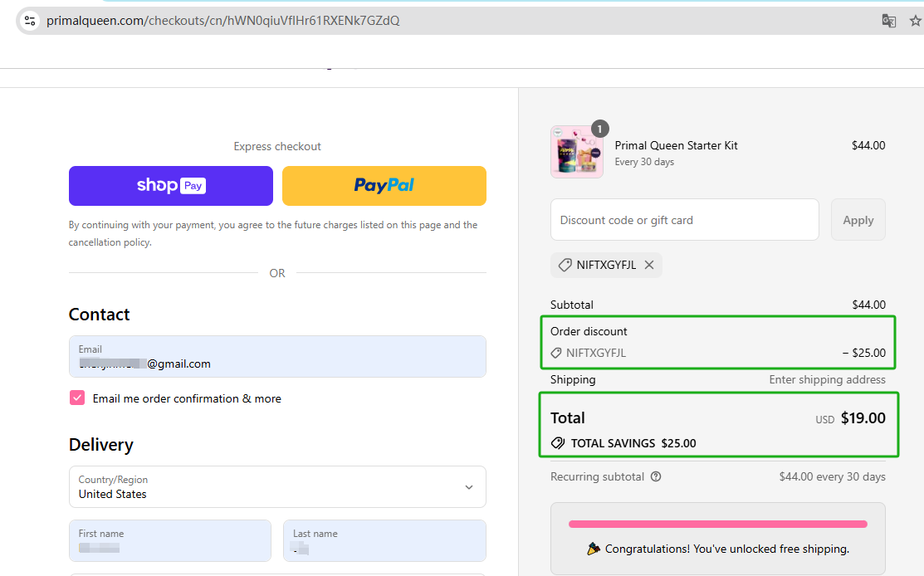924x576 pixels.
Task: Click the pink free shipping progress bar
Action: 718,525
